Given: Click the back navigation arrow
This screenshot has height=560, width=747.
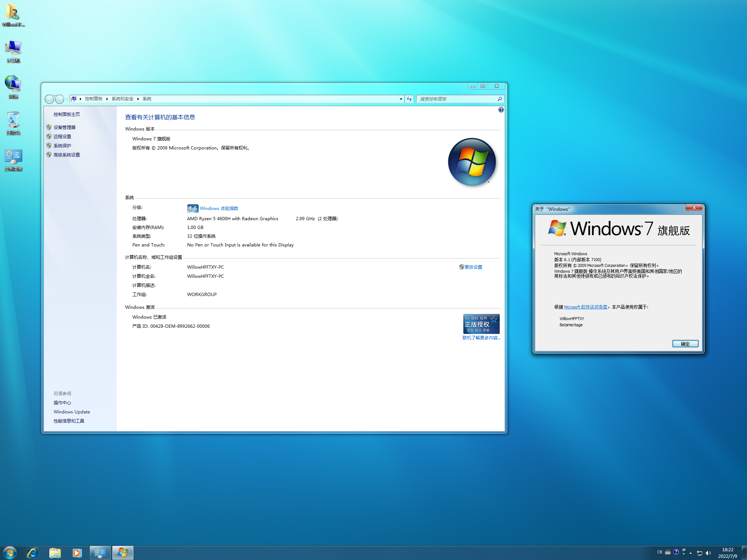Looking at the screenshot, I should 49,99.
